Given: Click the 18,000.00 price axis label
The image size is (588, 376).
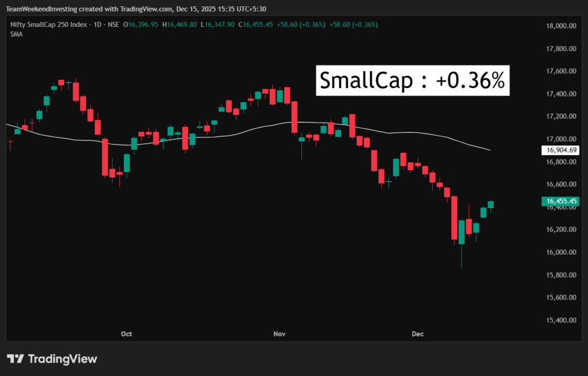Looking at the screenshot, I should [x=562, y=26].
